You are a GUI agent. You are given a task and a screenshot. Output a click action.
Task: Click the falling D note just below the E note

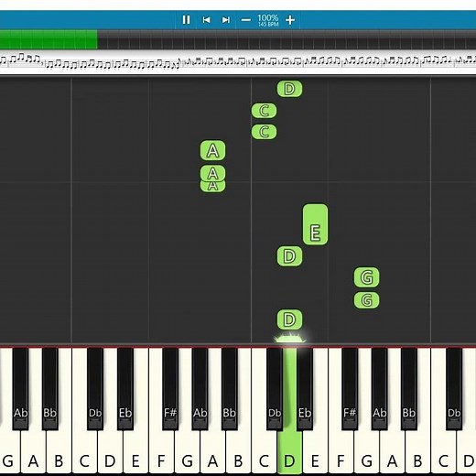[x=289, y=256]
